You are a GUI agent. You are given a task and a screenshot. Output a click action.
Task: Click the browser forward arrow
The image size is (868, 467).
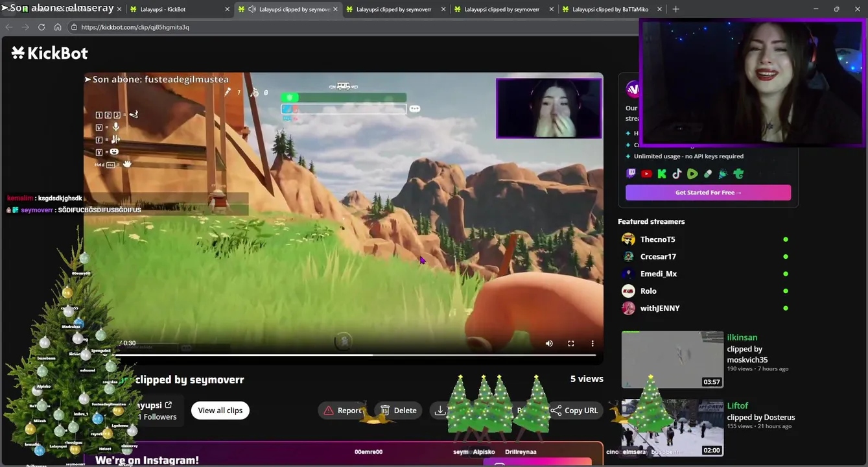(x=25, y=27)
